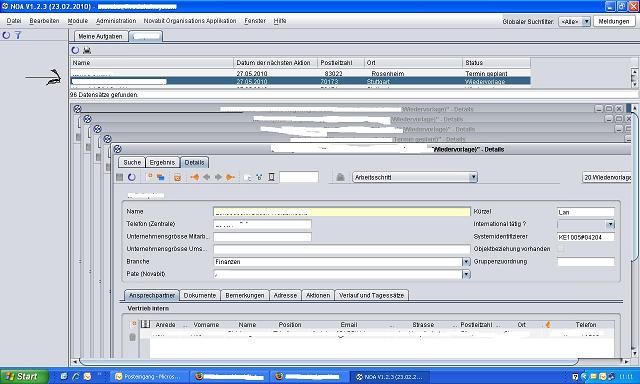
Task: Click the filter funnel icon in the left sidebar
Action: click(x=18, y=35)
